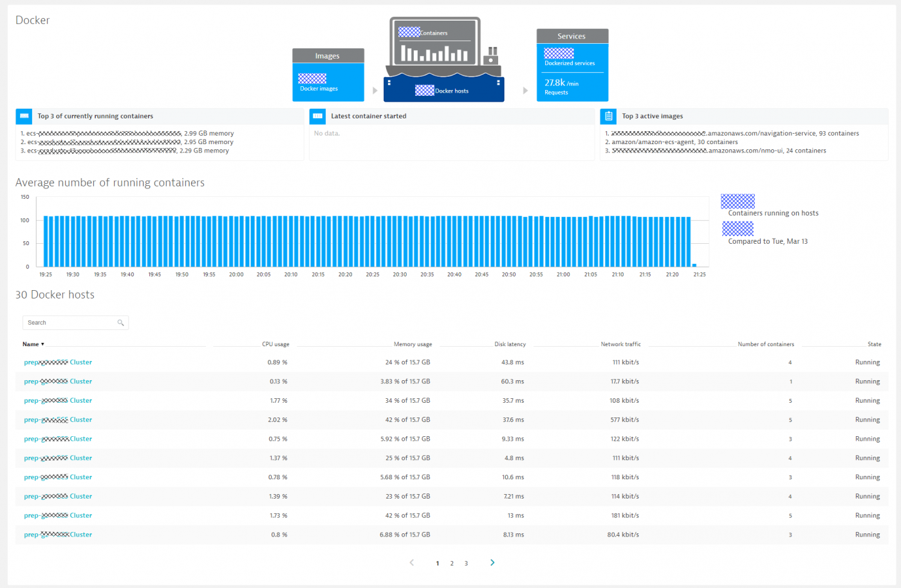This screenshot has width=901, height=588.
Task: Click the search magnifier icon
Action: [121, 322]
